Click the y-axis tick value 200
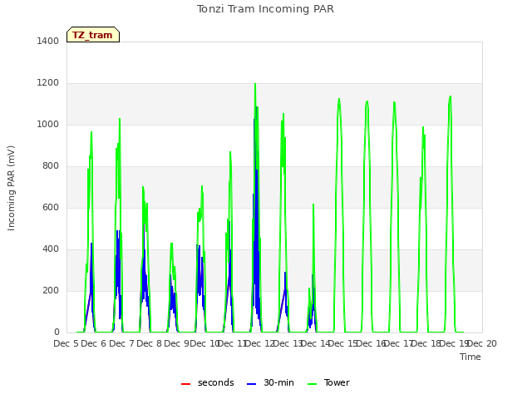This screenshot has height=399, width=532. click(51, 290)
